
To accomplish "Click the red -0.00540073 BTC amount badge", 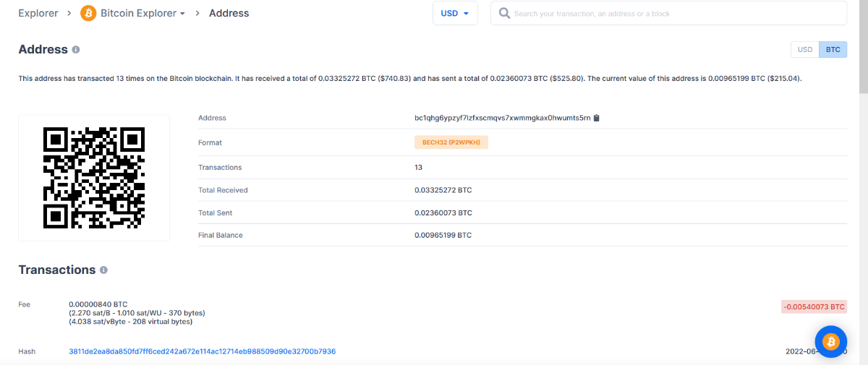I will pos(814,306).
